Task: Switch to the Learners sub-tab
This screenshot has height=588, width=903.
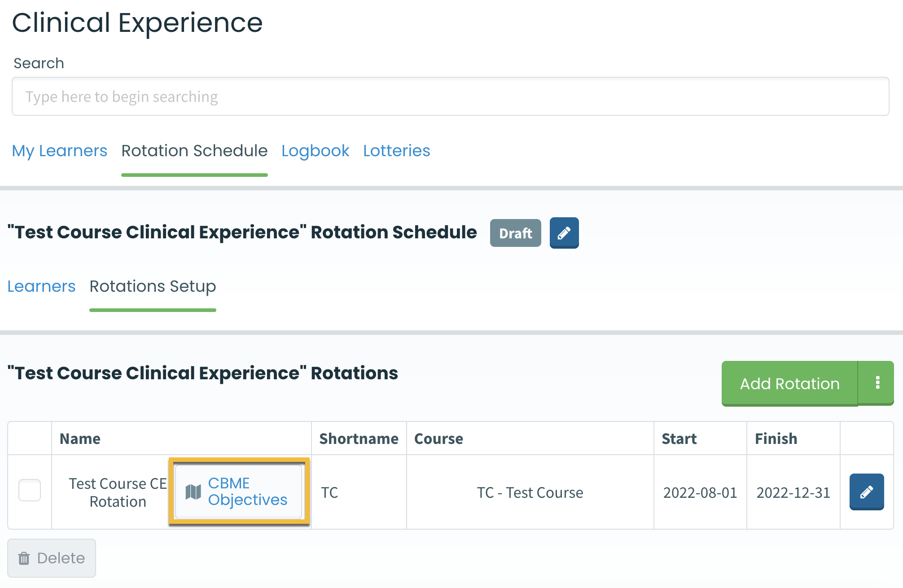Action: click(x=41, y=286)
